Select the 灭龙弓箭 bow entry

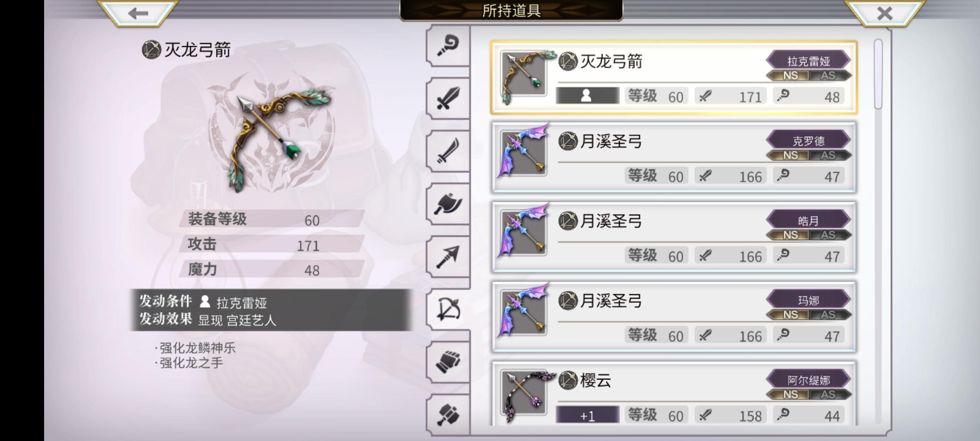pyautogui.click(x=674, y=78)
